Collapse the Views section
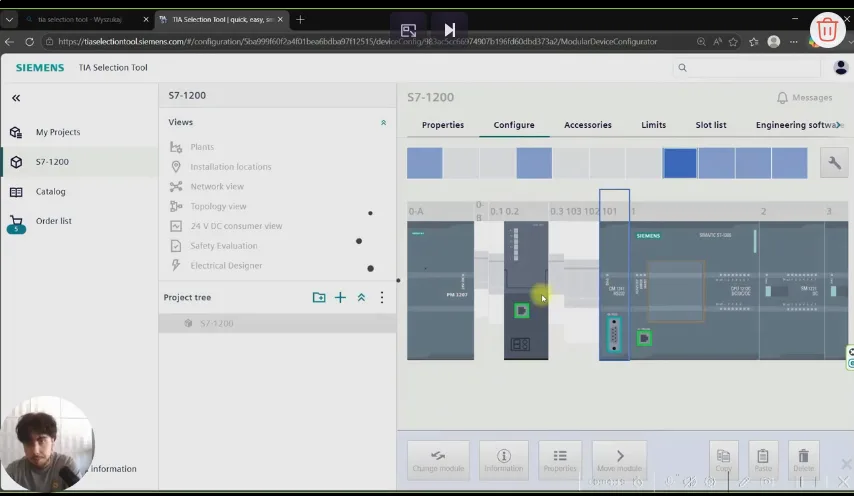Screen dimensions: 854x496 (x=383, y=123)
